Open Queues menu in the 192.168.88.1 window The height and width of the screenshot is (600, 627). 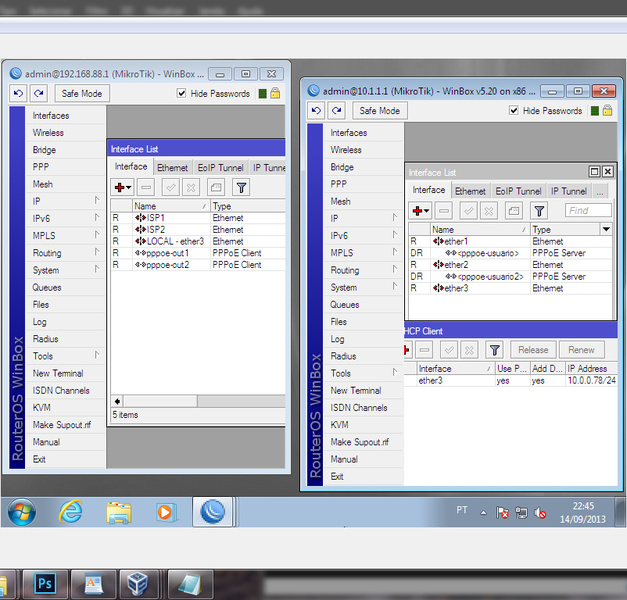click(65, 288)
